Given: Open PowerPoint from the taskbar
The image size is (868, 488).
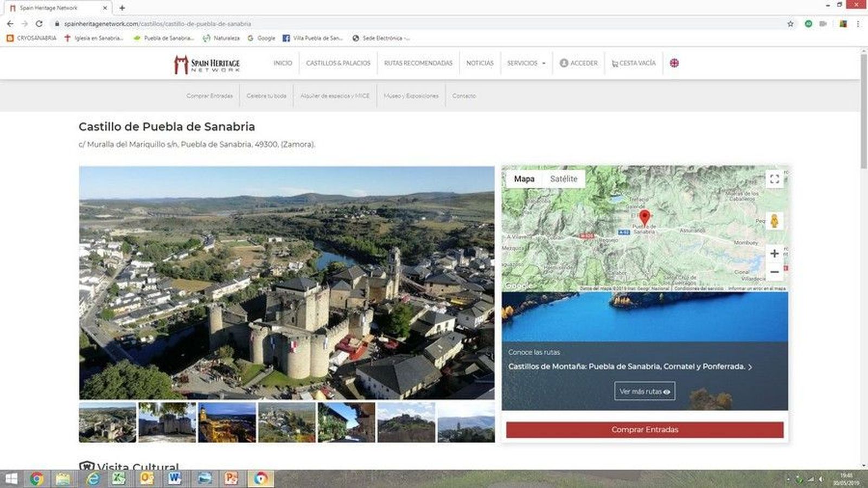Looking at the screenshot, I should click(230, 478).
